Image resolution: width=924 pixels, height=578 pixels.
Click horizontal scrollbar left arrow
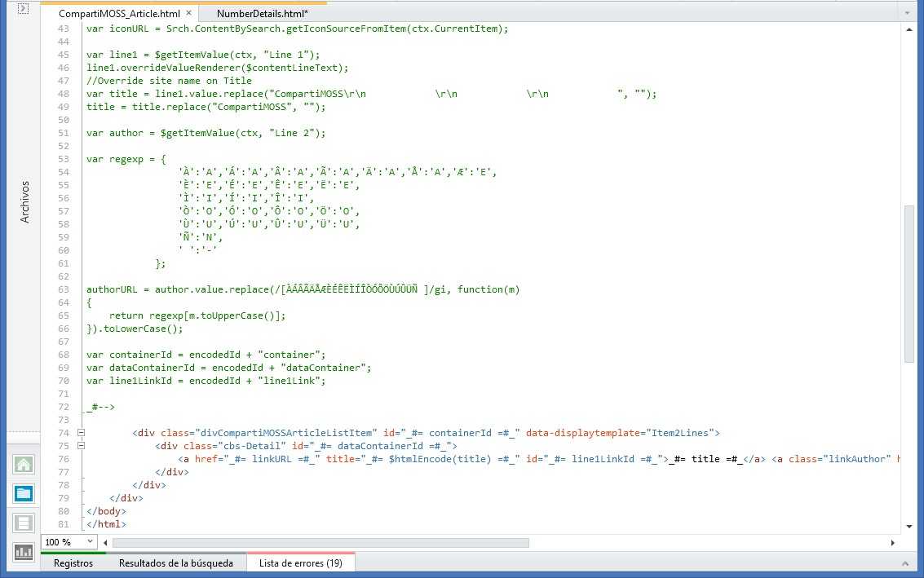pyautogui.click(x=105, y=543)
